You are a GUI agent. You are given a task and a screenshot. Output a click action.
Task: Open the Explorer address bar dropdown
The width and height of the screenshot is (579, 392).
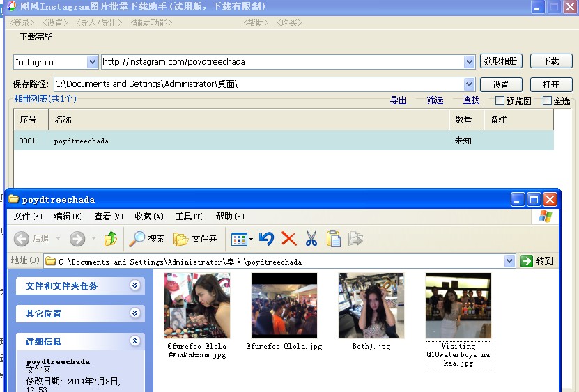pyautogui.click(x=509, y=261)
